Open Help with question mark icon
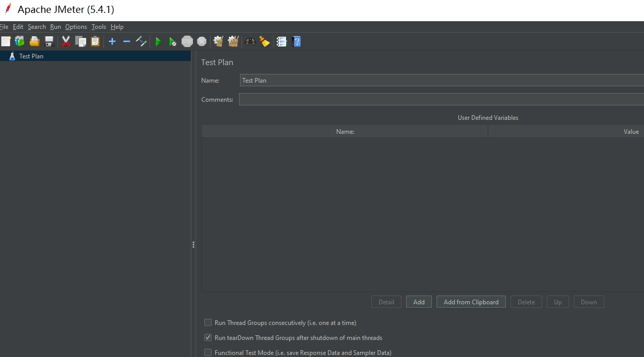 296,41
